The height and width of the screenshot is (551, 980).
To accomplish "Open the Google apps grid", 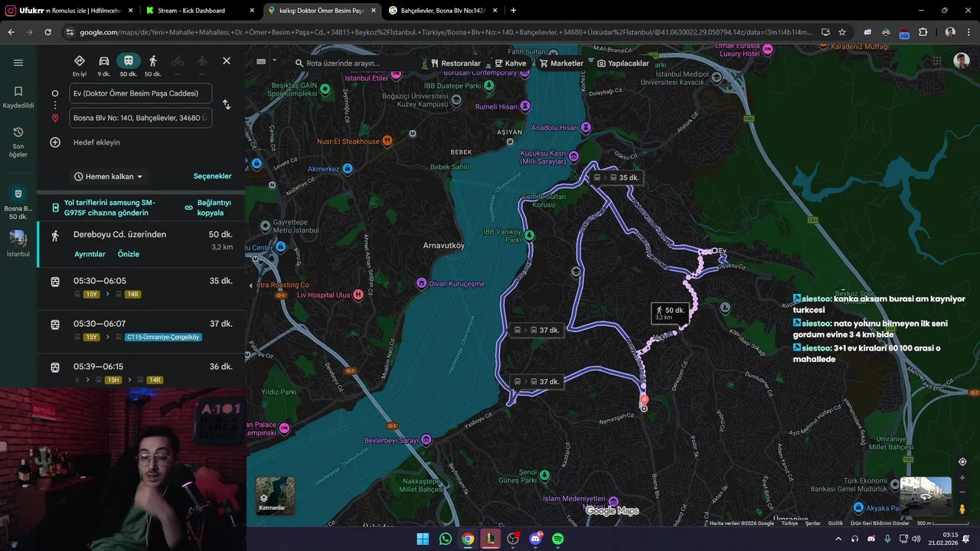I will tap(937, 61).
